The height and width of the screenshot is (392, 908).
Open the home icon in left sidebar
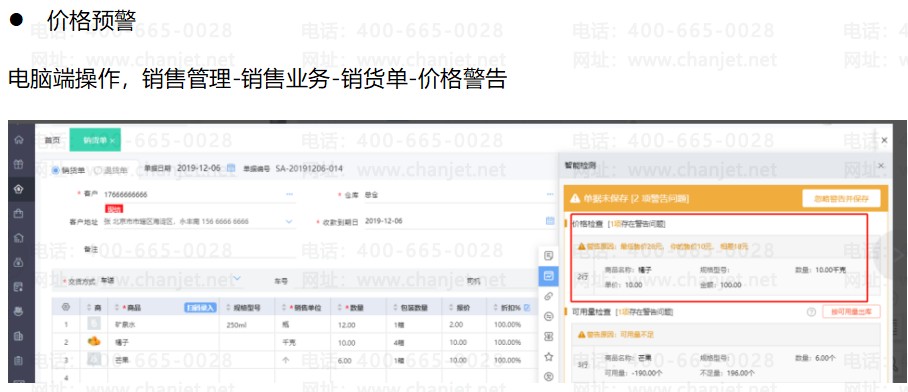[19, 140]
